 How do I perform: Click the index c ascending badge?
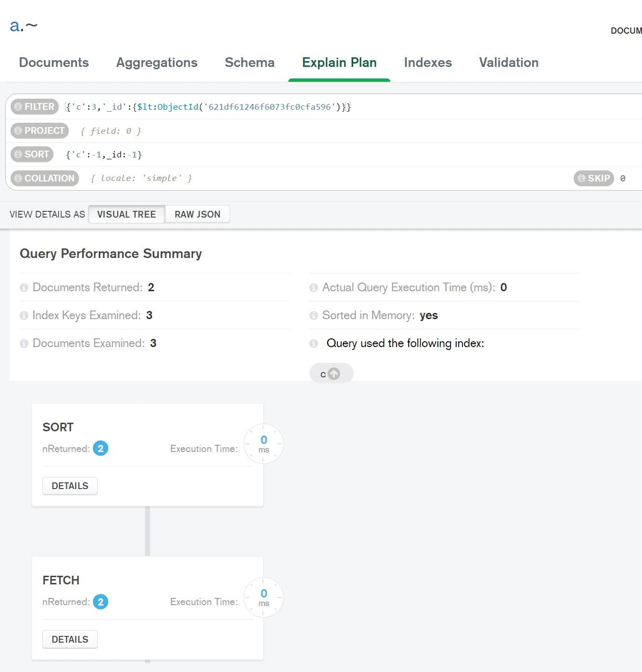click(332, 374)
